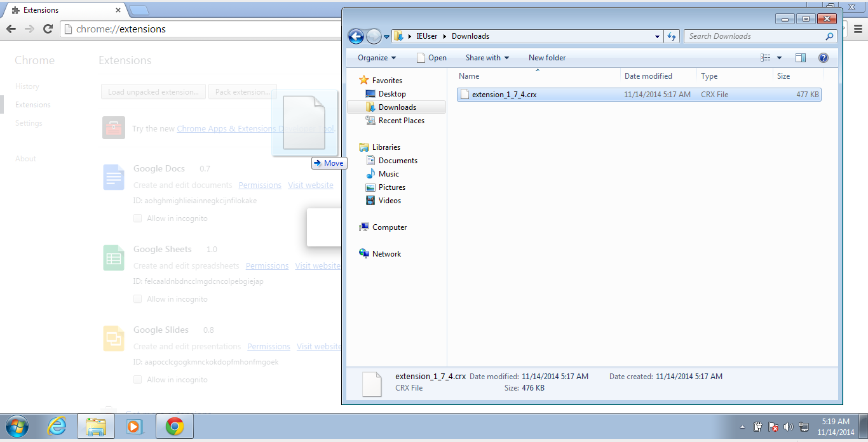
Task: Open the Windows Start menu
Action: [x=17, y=426]
